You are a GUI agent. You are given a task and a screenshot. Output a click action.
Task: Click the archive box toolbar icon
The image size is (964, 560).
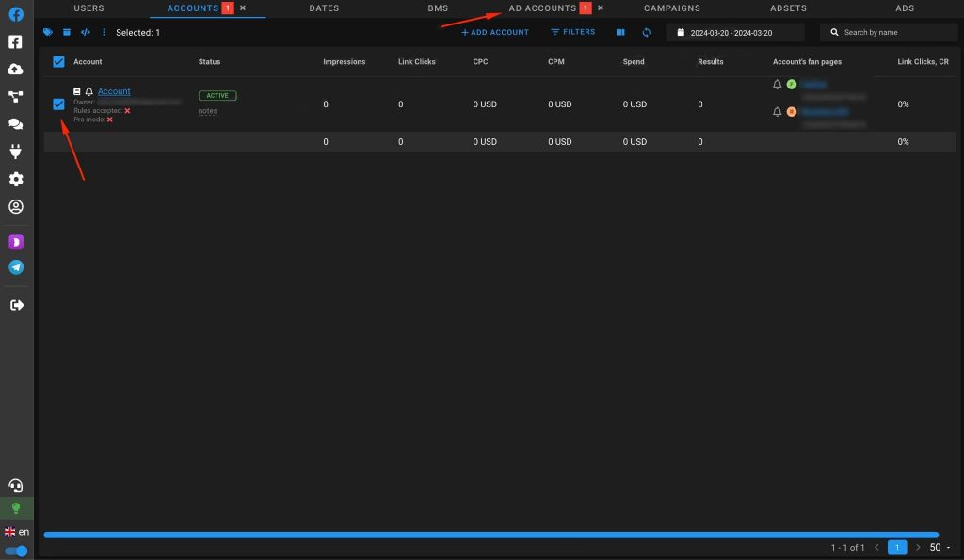[x=67, y=32]
